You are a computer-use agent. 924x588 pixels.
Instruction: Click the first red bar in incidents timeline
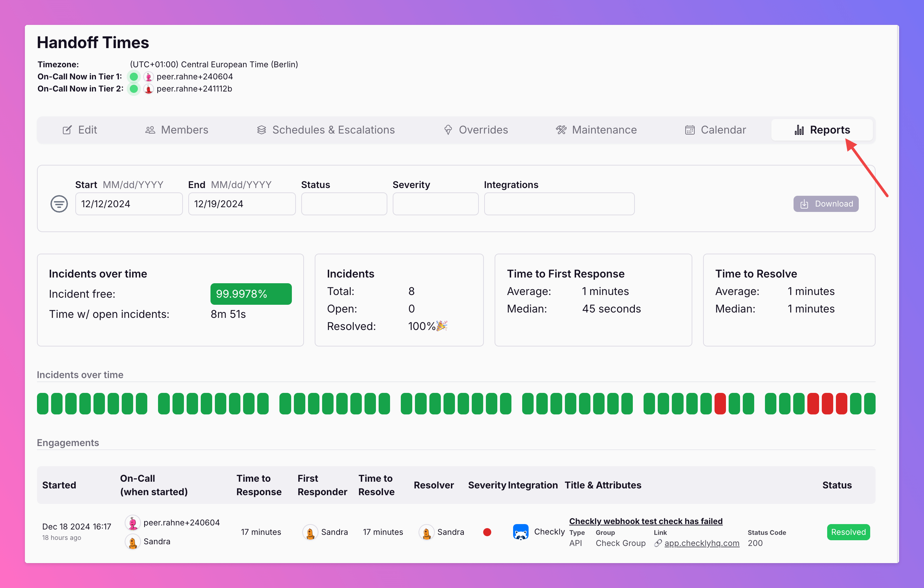(720, 403)
